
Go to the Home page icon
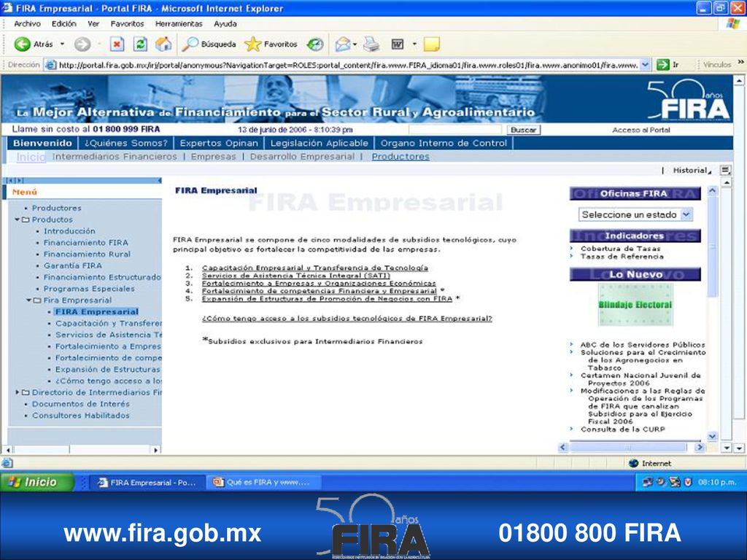click(163, 44)
